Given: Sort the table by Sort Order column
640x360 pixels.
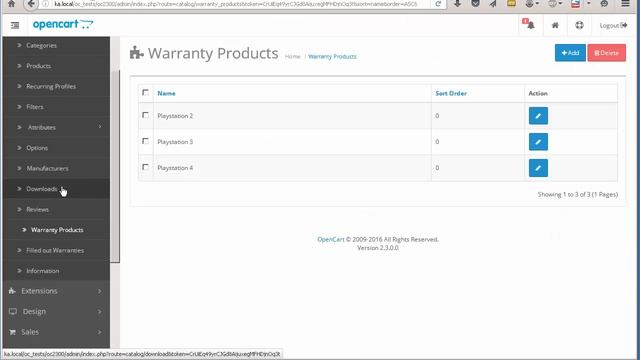Looking at the screenshot, I should (x=451, y=93).
